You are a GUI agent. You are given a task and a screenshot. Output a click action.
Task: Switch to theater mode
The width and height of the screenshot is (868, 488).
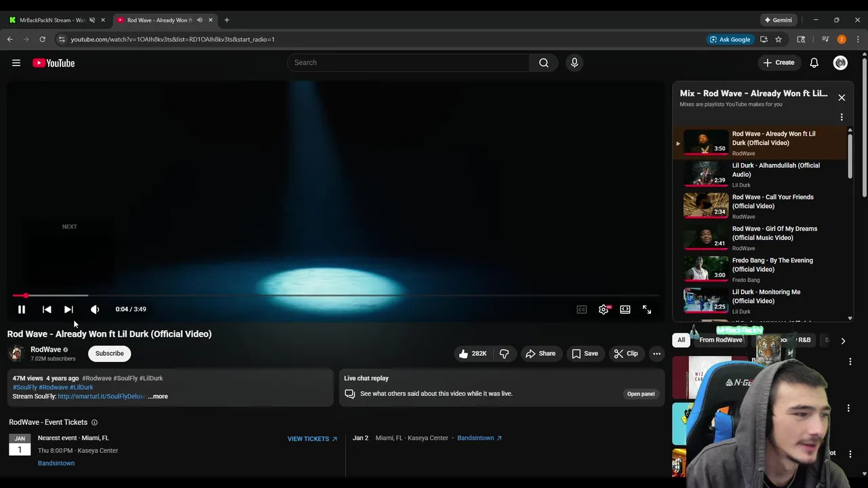point(625,309)
